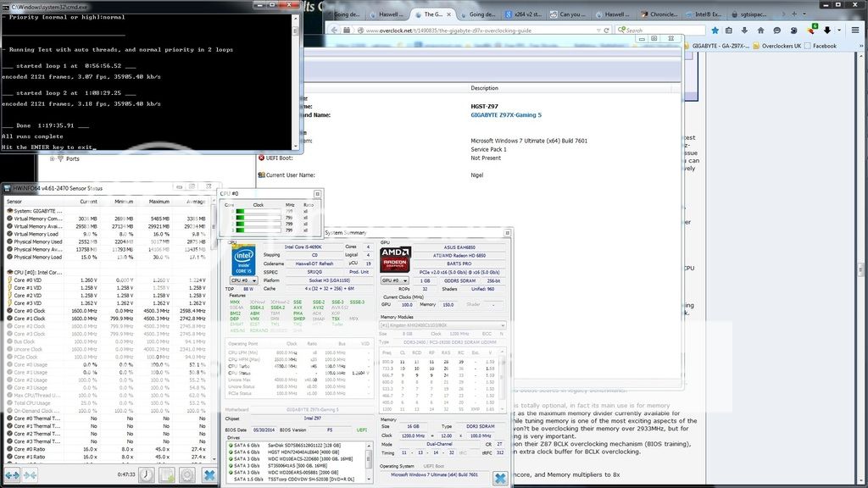Expand the Kingston memory module dropdown
This screenshot has width=868, height=488.
click(x=503, y=324)
